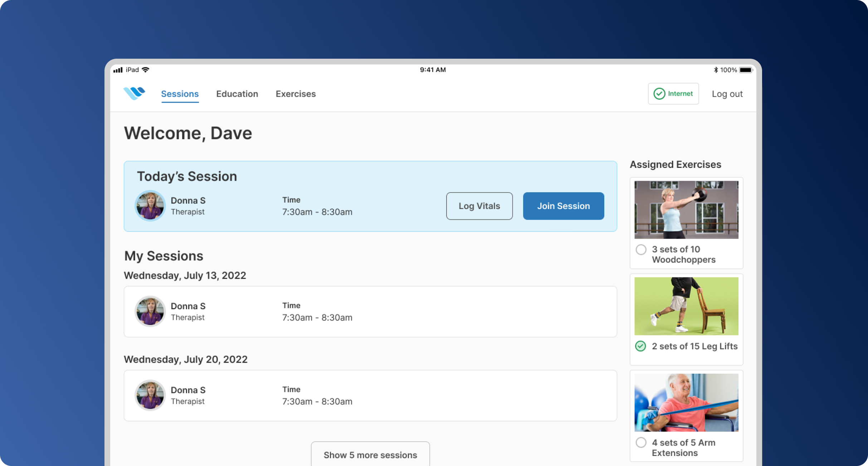
Task: Click the Wi-Fi icon in the status bar
Action: coord(145,69)
